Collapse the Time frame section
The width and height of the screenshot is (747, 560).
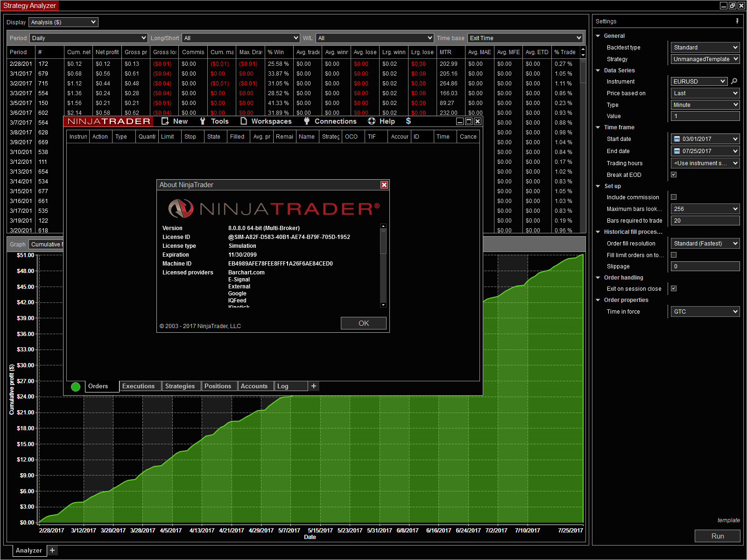[x=598, y=127]
